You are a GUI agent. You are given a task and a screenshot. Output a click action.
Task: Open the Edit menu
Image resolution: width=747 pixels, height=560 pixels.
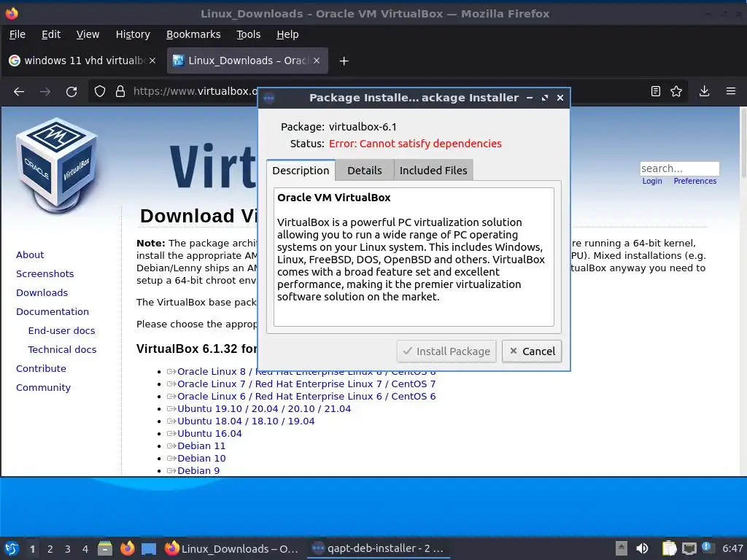coord(51,34)
